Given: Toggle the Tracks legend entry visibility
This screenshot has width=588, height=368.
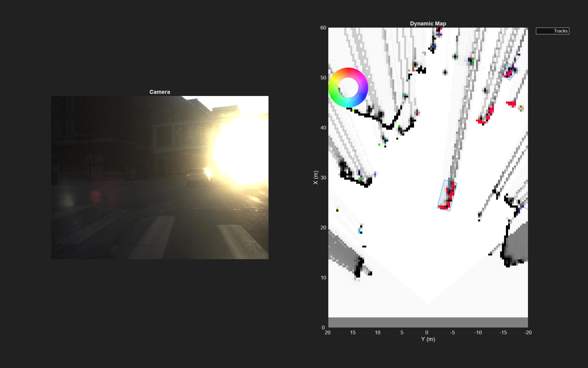Looking at the screenshot, I should (560, 31).
